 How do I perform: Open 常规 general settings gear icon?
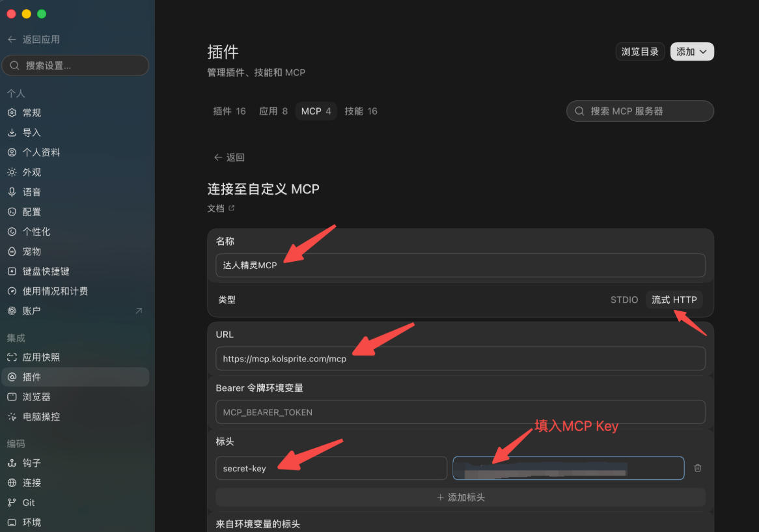click(12, 113)
